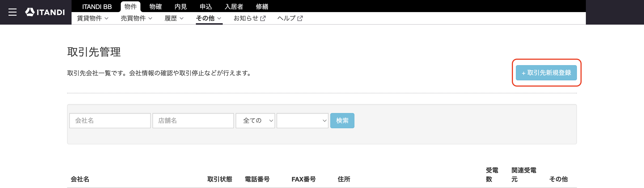Select the 物件 tab
The image size is (644, 188).
(x=131, y=6)
